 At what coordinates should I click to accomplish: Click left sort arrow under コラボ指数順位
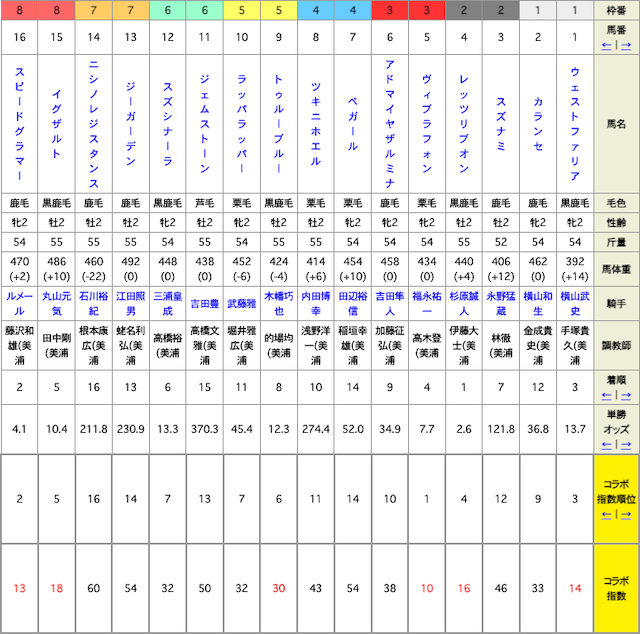[607, 516]
